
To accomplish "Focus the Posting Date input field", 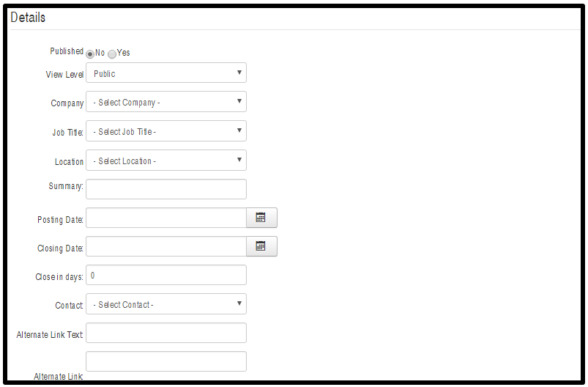I will [x=166, y=218].
